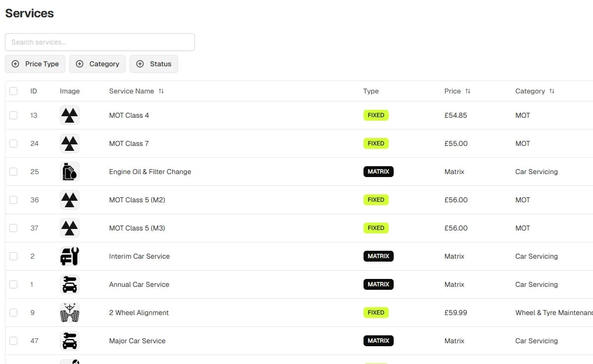Click the MOT Class 7 service image icon
This screenshot has width=593, height=364.
click(69, 143)
